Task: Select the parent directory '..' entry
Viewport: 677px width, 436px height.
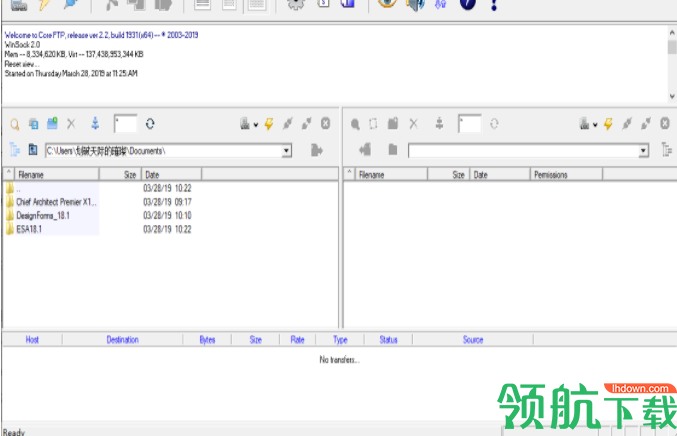Action: pyautogui.click(x=13, y=188)
